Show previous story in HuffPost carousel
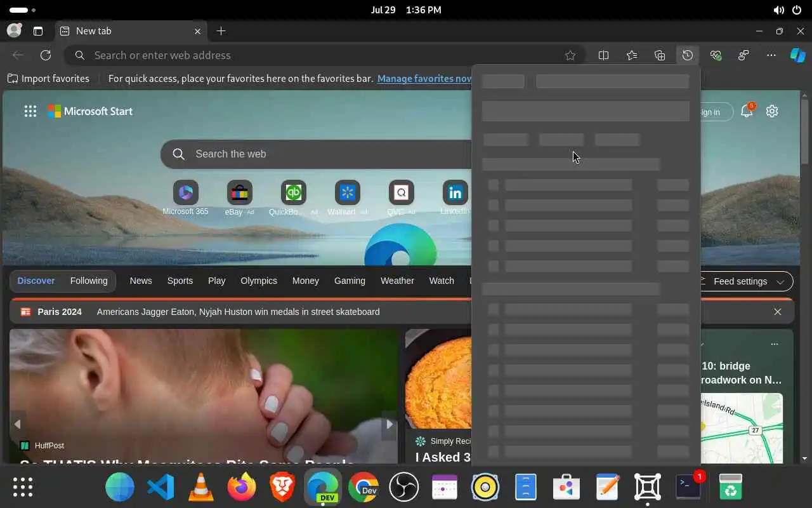Image resolution: width=812 pixels, height=508 pixels. [18, 424]
